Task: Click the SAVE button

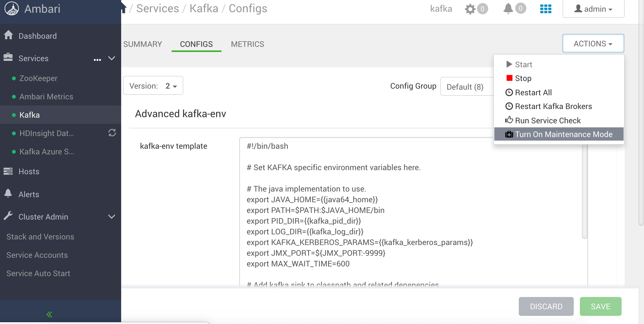Action: [x=600, y=306]
